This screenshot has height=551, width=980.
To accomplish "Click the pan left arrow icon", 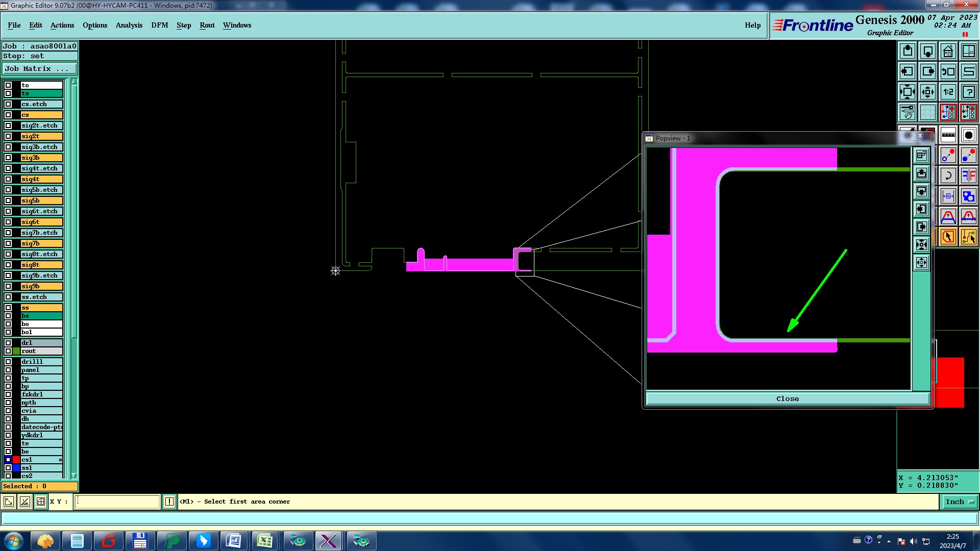I will click(907, 71).
